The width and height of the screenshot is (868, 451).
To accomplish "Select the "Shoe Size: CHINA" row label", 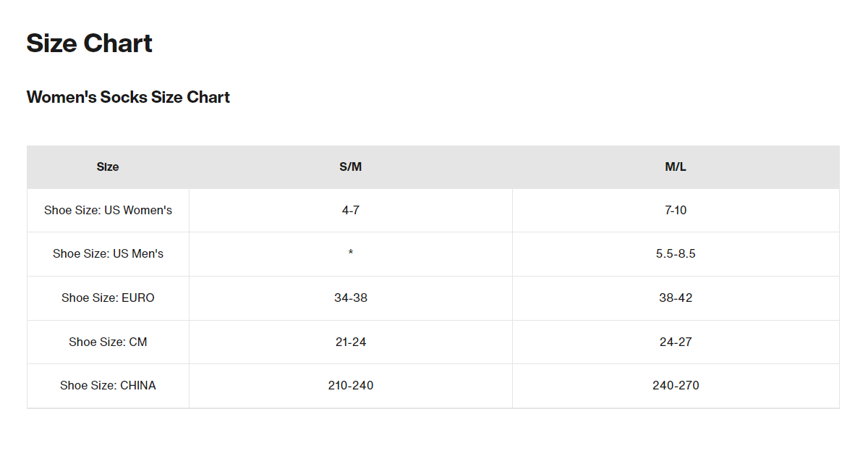I will tap(108, 386).
